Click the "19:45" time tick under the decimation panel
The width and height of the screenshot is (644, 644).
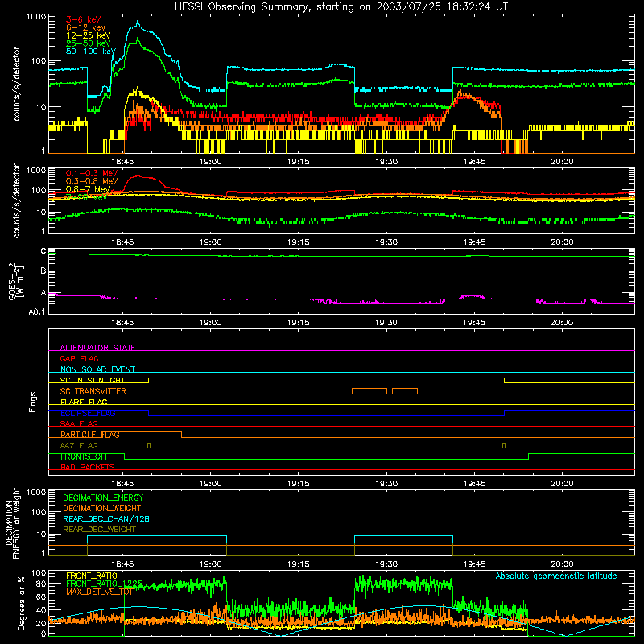tap(474, 564)
